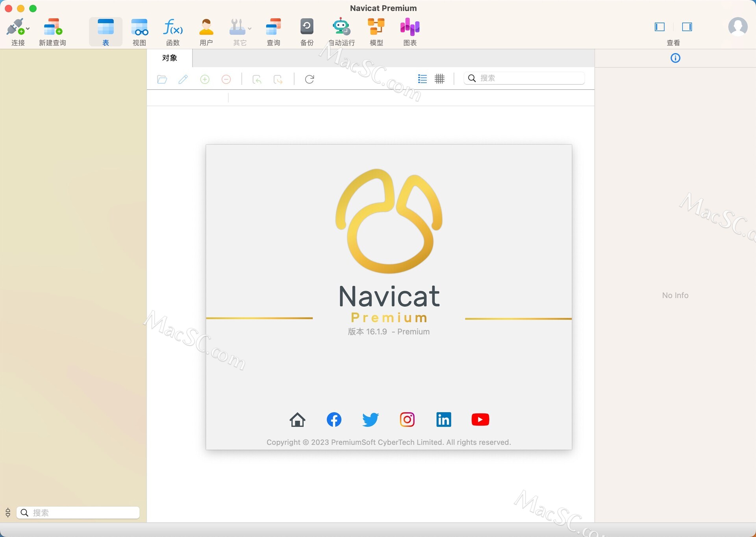Click the New Table plus icon
Image resolution: width=756 pixels, height=537 pixels.
205,79
